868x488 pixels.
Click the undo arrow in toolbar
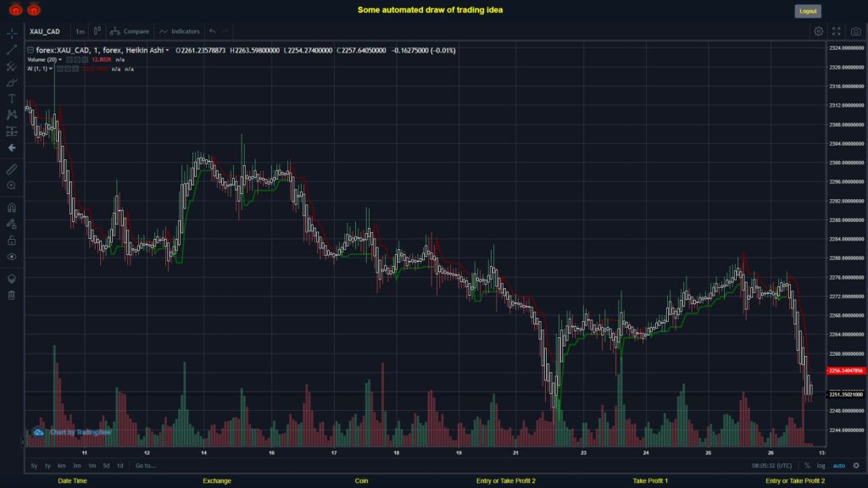click(213, 31)
